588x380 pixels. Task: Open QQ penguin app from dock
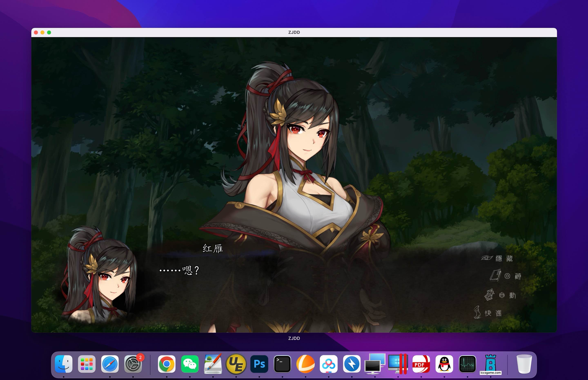tap(444, 364)
